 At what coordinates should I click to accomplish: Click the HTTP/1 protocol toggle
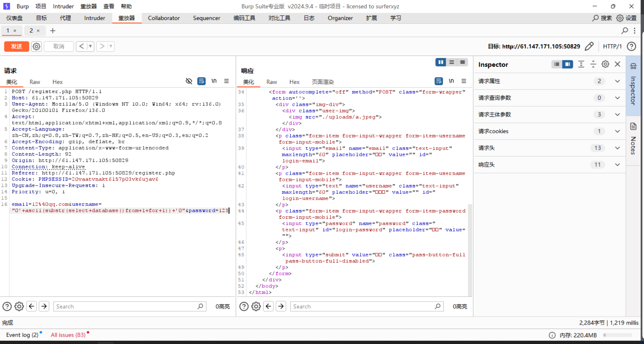pyautogui.click(x=612, y=46)
